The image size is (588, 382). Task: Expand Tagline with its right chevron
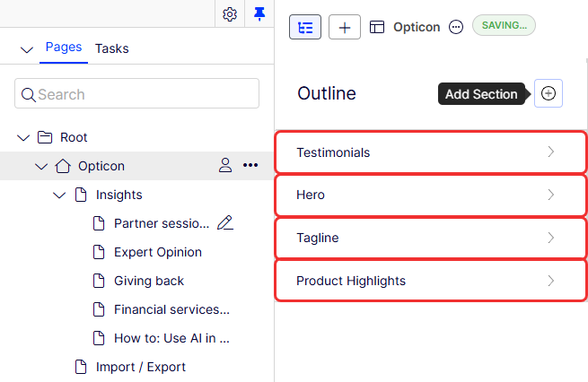pos(550,238)
